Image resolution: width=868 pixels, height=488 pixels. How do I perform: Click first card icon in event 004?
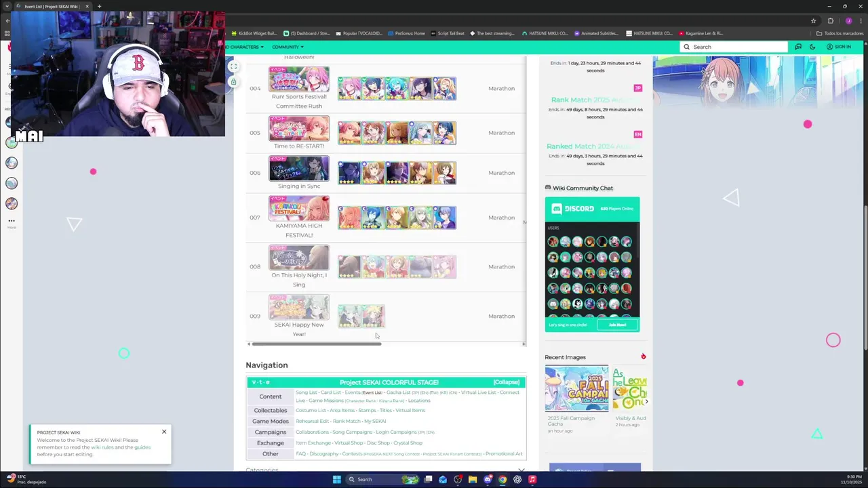349,89
